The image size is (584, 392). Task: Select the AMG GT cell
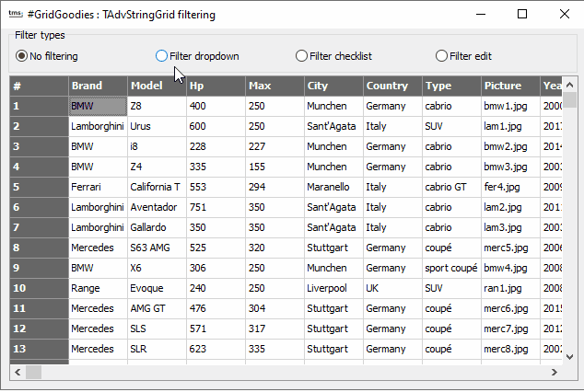157,308
